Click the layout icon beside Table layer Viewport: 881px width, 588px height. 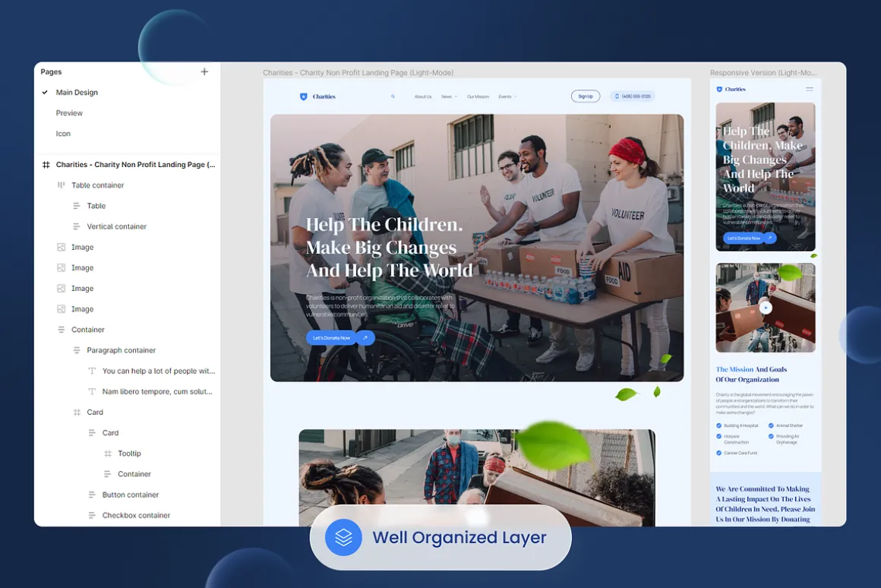(x=77, y=206)
